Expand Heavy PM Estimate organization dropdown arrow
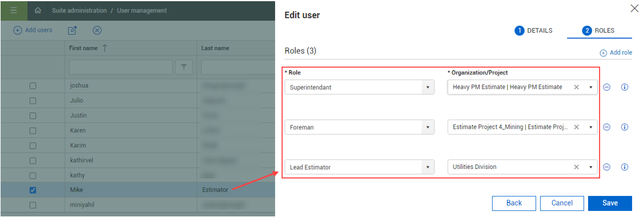 (x=591, y=87)
